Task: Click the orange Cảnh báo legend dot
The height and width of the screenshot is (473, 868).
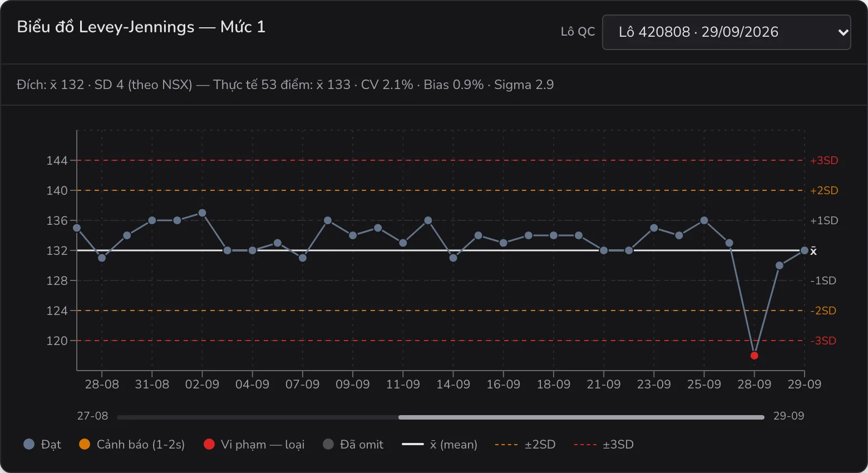Action: click(85, 444)
